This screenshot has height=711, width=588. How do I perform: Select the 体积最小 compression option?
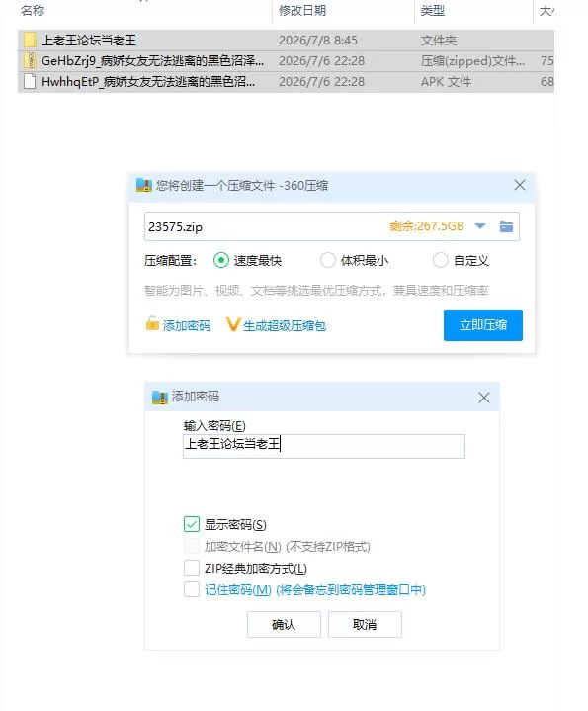[328, 261]
